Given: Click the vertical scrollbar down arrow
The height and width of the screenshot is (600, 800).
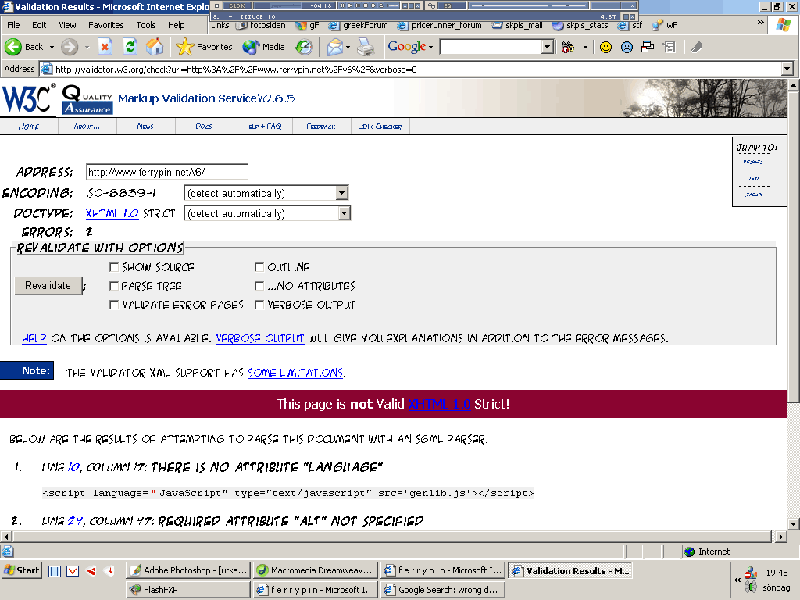Looking at the screenshot, I should coord(793,524).
